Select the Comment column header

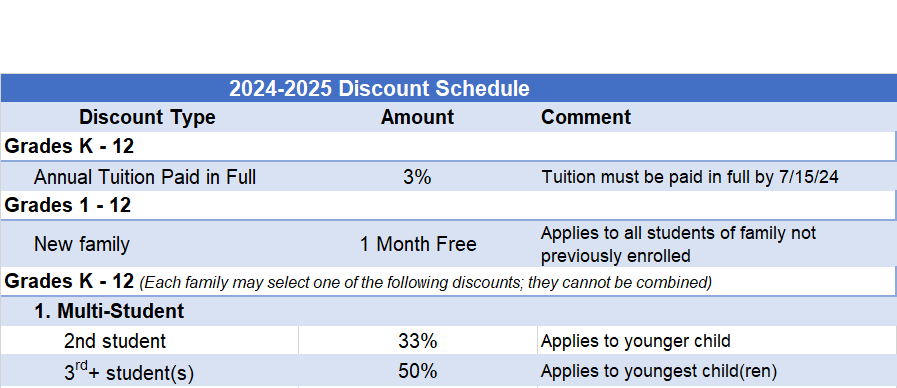[585, 117]
